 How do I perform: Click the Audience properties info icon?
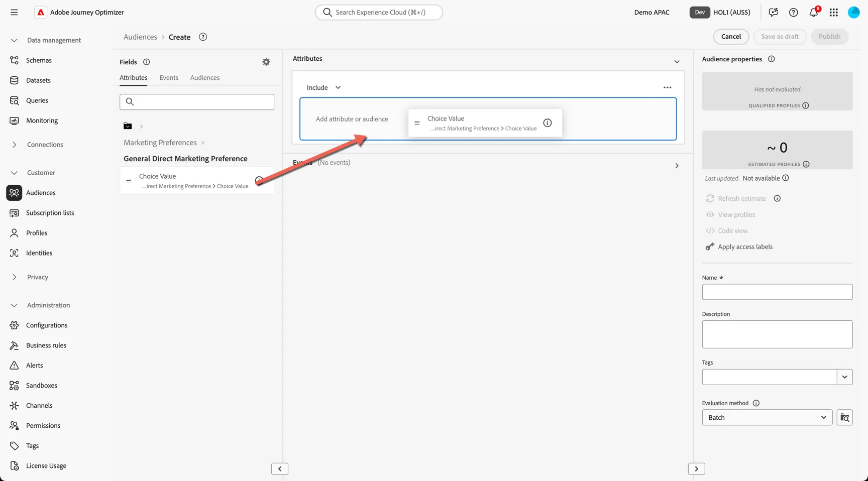771,59
